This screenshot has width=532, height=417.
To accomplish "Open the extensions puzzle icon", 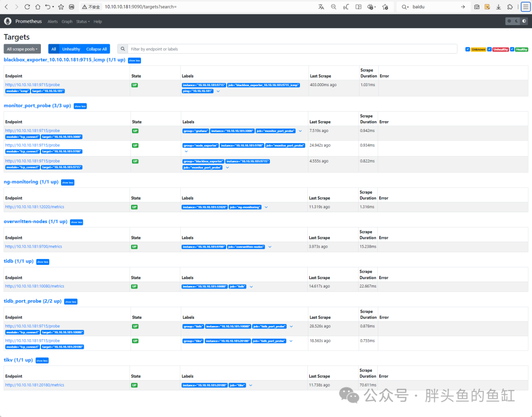I will pos(510,7).
